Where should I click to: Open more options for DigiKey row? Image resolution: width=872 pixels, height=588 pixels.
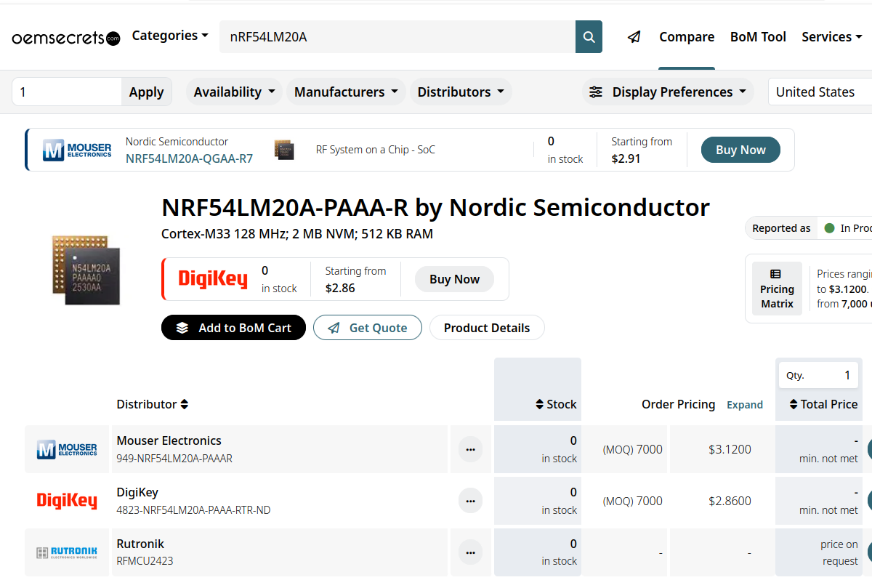coord(470,501)
